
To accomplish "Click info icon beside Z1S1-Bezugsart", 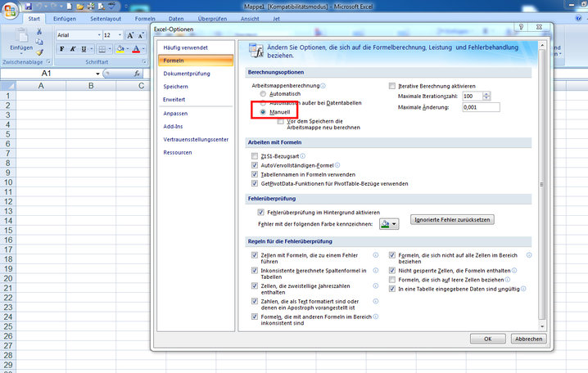I will pyautogui.click(x=303, y=156).
